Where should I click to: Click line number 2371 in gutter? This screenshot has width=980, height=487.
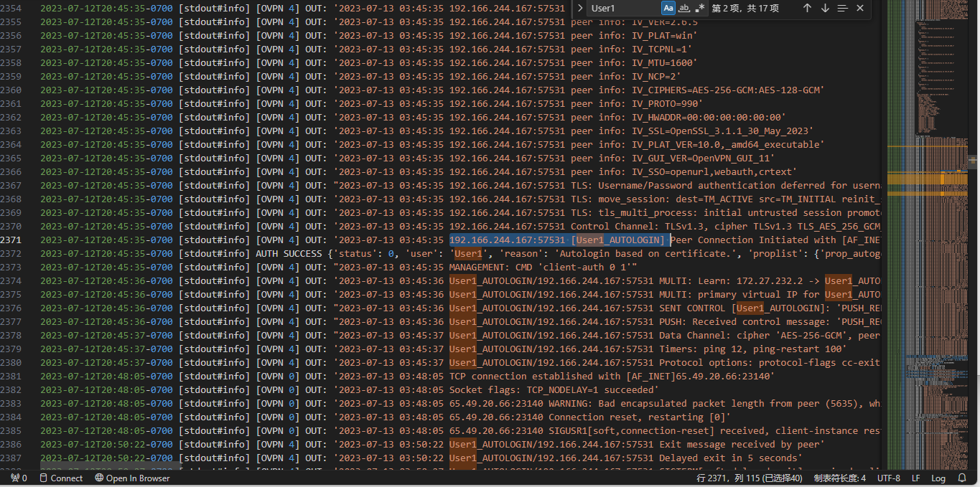click(11, 240)
